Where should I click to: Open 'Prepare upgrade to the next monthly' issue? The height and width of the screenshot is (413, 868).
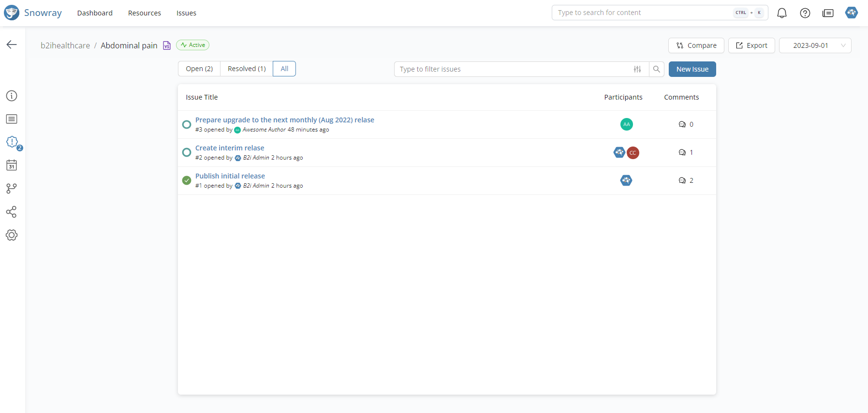tap(284, 120)
